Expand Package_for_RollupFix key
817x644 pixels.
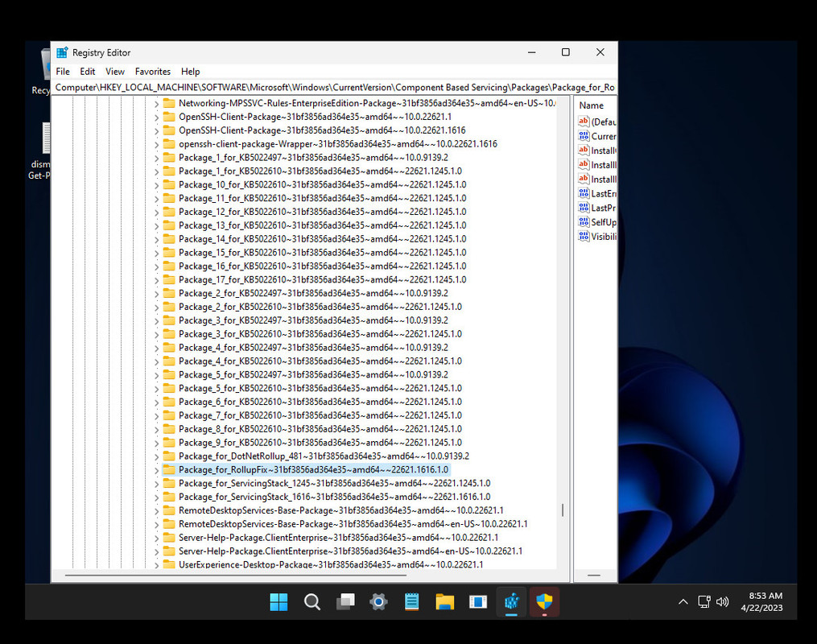[156, 470]
